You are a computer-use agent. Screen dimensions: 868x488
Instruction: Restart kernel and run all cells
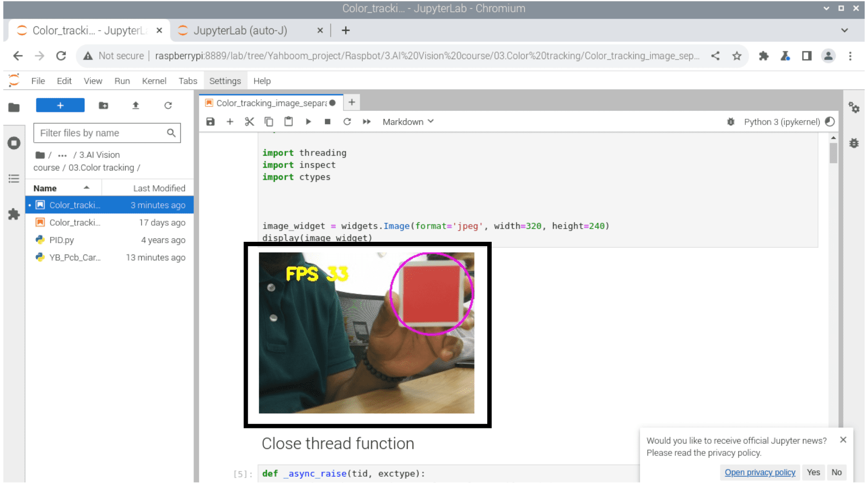click(x=367, y=122)
